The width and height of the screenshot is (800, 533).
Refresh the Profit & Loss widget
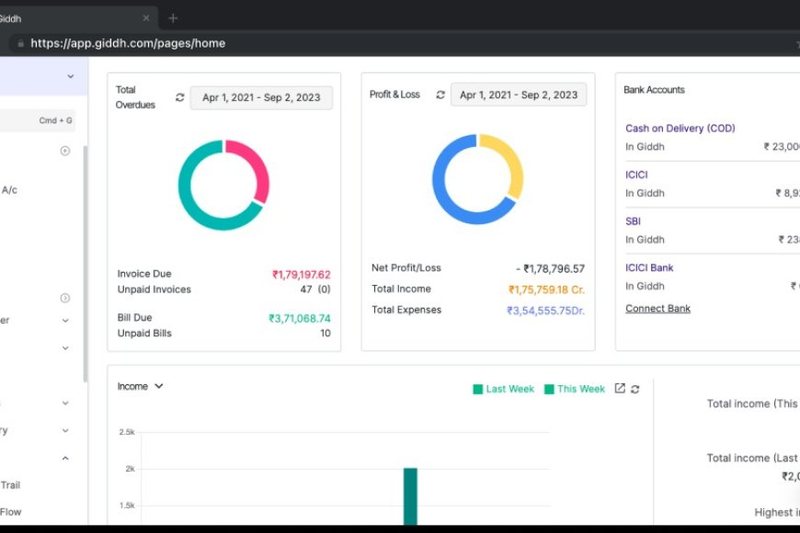(440, 94)
